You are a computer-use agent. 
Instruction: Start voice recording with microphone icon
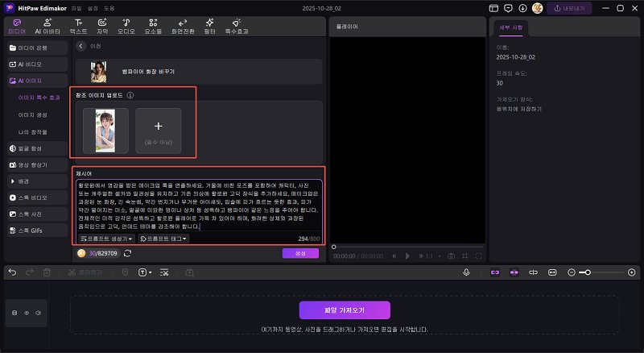tap(466, 272)
